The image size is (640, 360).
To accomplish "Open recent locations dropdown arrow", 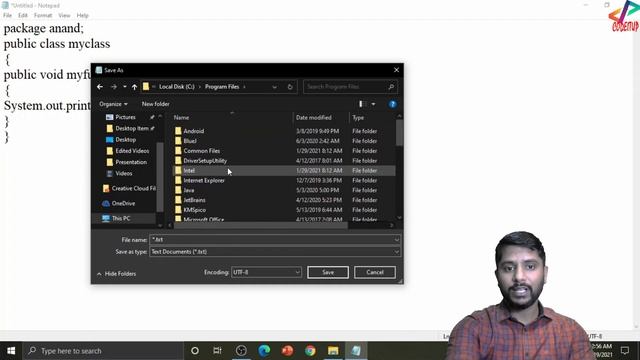I will point(124,87).
